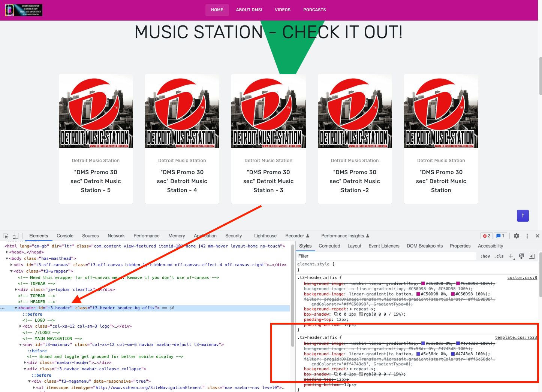This screenshot has width=542, height=392.
Task: Open the Layout pane tab
Action: pos(354,246)
